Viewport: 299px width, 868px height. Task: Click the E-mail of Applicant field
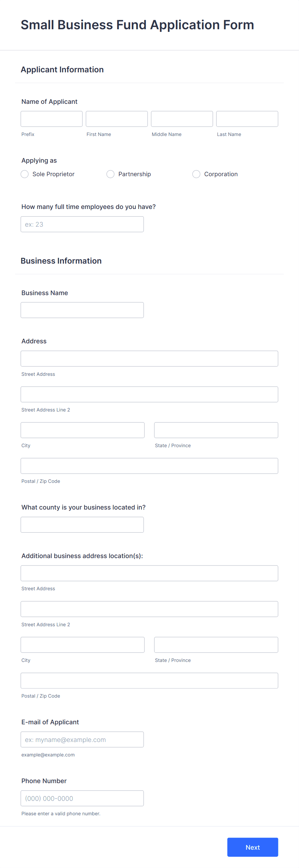click(x=82, y=739)
